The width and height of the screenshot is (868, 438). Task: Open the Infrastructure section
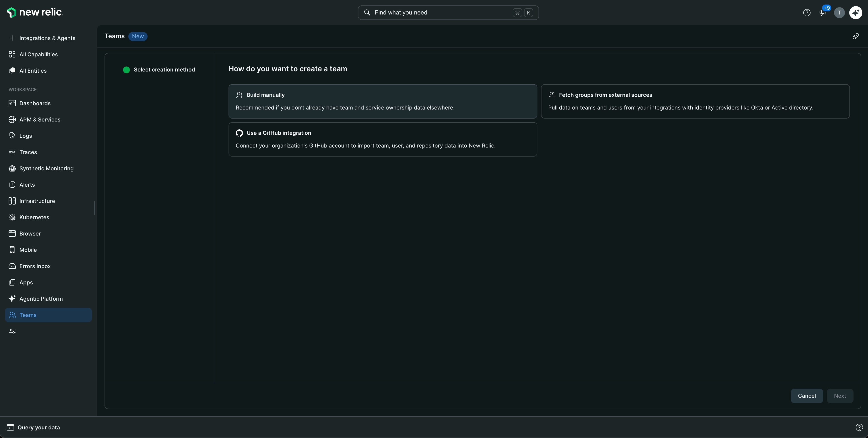[48, 201]
